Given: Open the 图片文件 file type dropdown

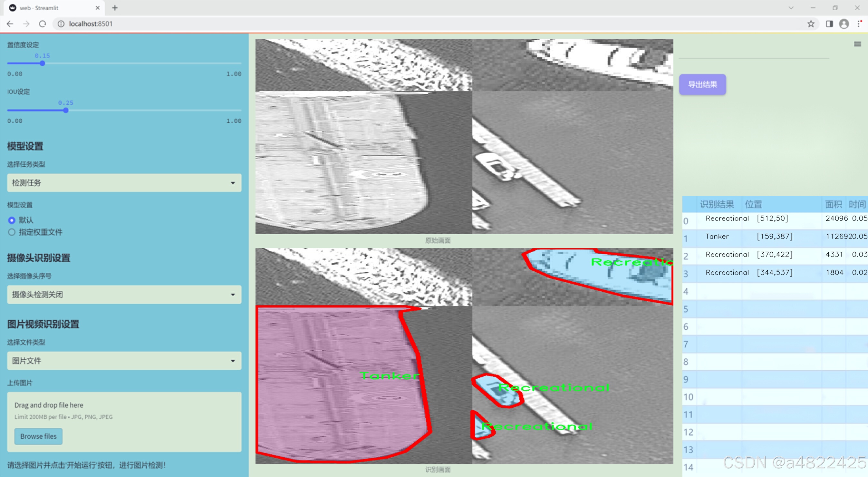Looking at the screenshot, I should tap(124, 361).
